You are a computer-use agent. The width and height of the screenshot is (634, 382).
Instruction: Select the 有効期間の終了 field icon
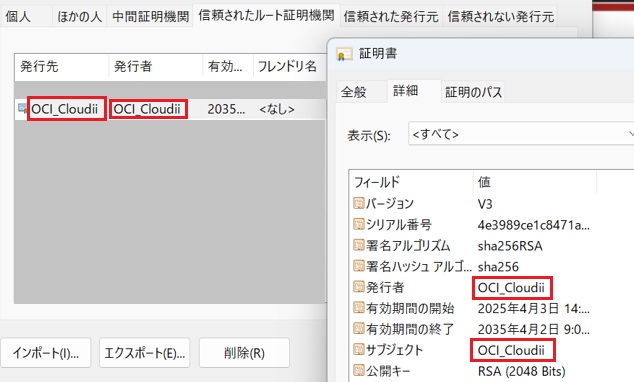coord(359,328)
